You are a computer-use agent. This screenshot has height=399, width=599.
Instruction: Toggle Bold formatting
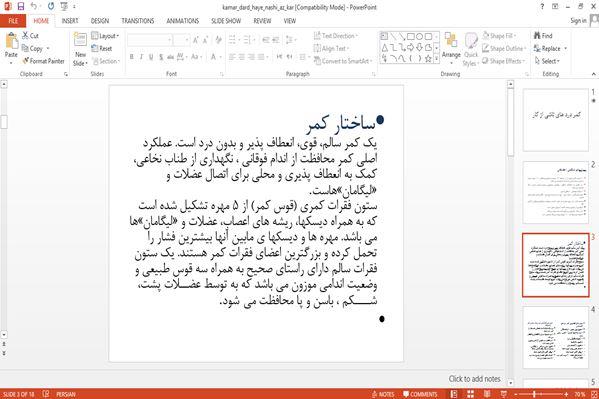coord(131,57)
